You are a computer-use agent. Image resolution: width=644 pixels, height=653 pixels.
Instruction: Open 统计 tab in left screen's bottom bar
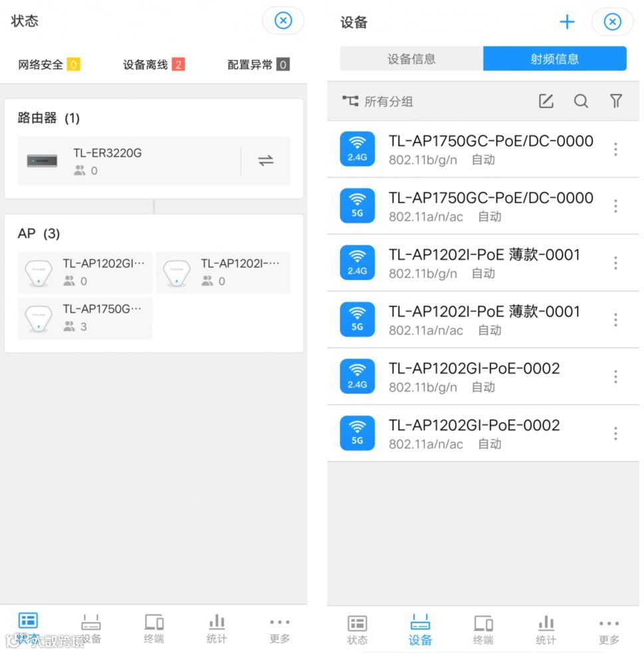(x=217, y=629)
